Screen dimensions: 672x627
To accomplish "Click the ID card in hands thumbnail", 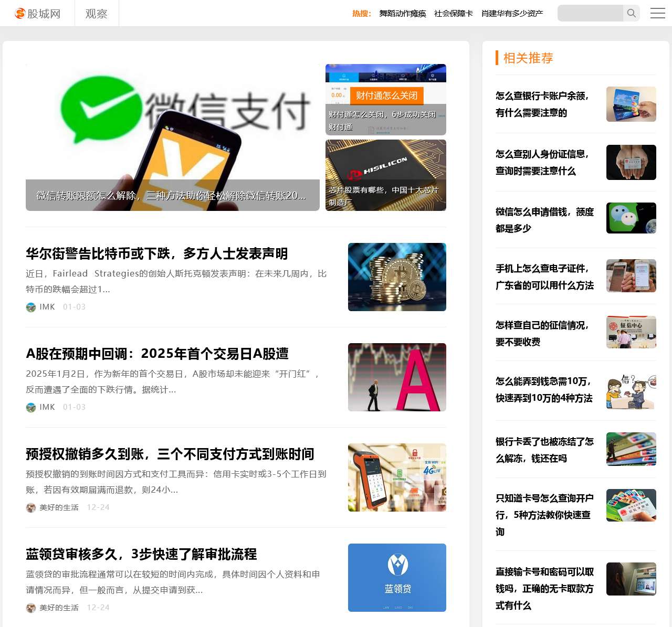I will tap(631, 162).
